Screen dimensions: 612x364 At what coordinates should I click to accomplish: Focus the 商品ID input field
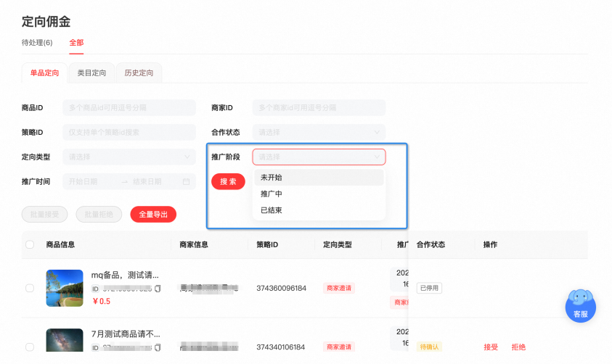click(129, 107)
